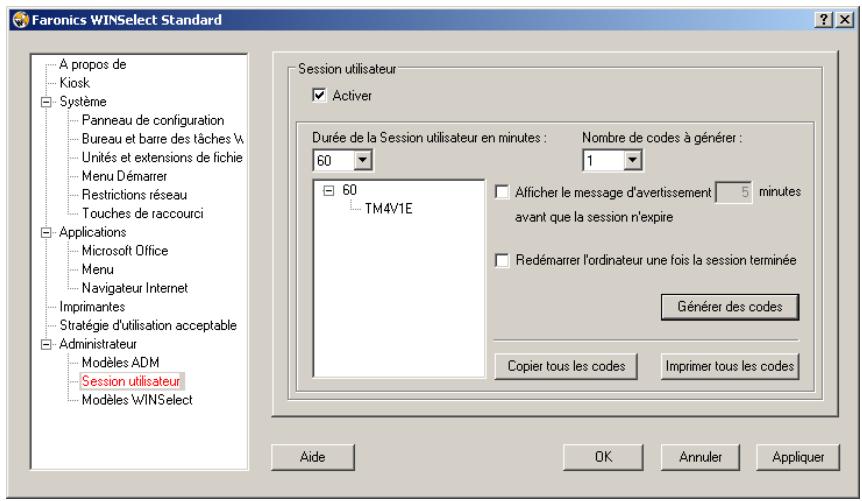The width and height of the screenshot is (862, 501).
Task: Select Imprimantes in the tree
Action: pos(92,307)
